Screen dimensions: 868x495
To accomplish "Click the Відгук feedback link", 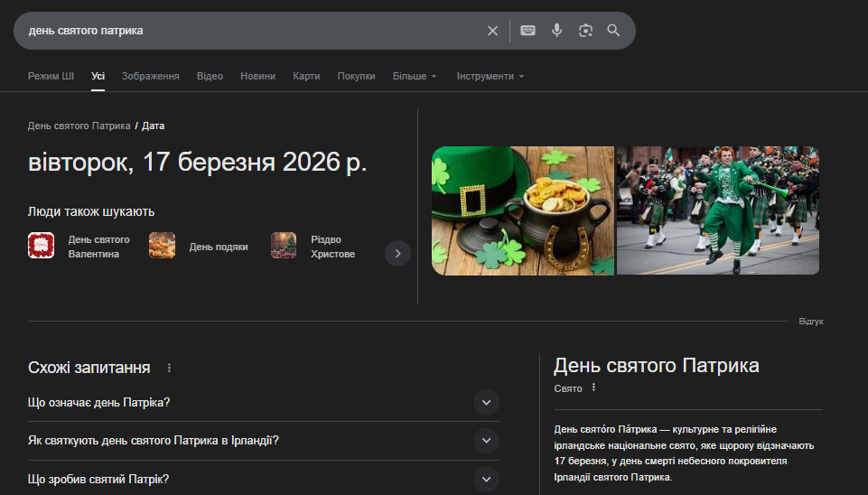I will coord(811,322).
